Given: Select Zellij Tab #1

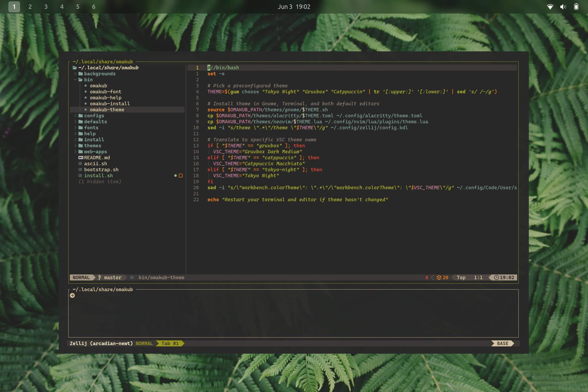Looking at the screenshot, I should [x=170, y=343].
